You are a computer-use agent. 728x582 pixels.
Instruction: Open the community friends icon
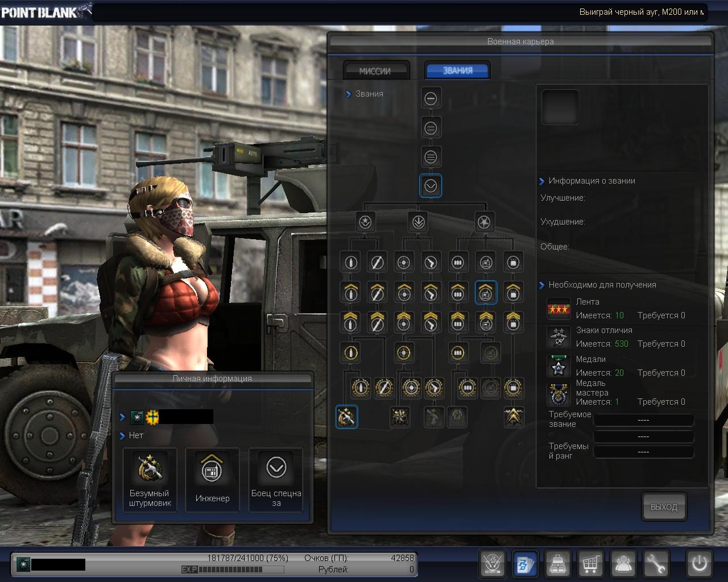624,563
